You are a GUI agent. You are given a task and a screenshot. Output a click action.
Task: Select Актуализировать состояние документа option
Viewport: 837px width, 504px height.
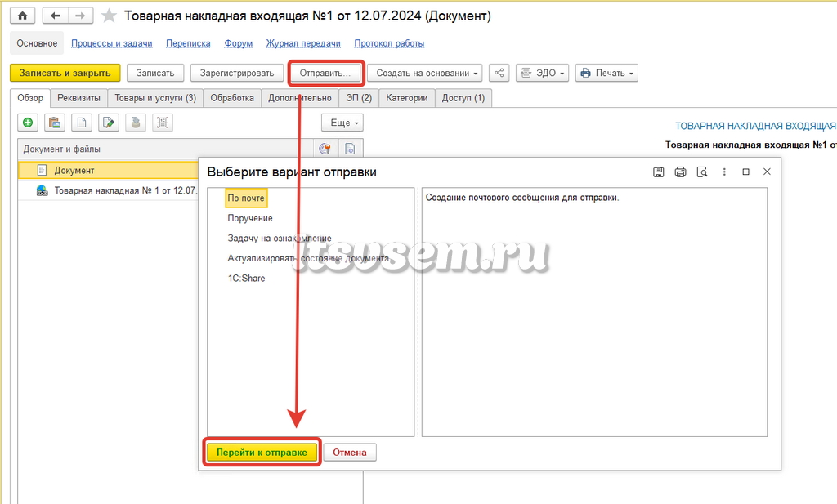(x=308, y=258)
